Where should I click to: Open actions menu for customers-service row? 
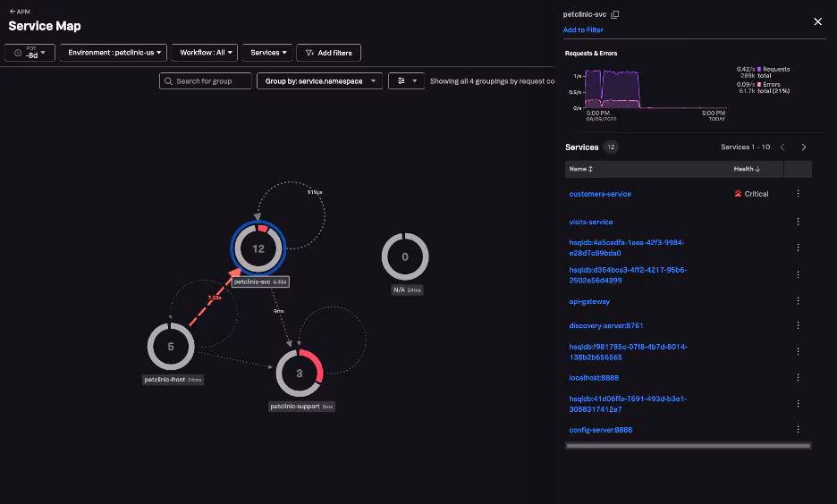(x=798, y=194)
